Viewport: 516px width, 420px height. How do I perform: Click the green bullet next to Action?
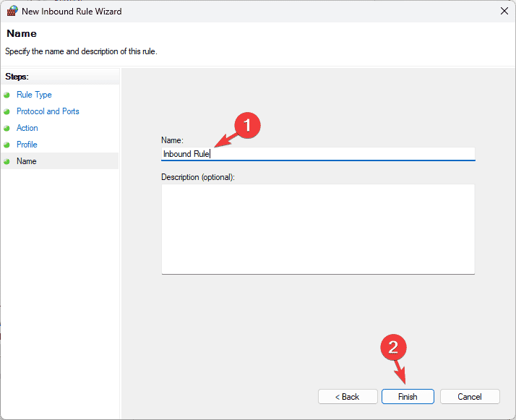tap(7, 128)
